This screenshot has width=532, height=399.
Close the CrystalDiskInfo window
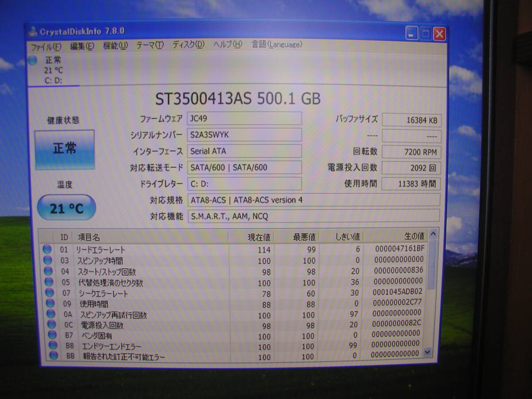[439, 34]
